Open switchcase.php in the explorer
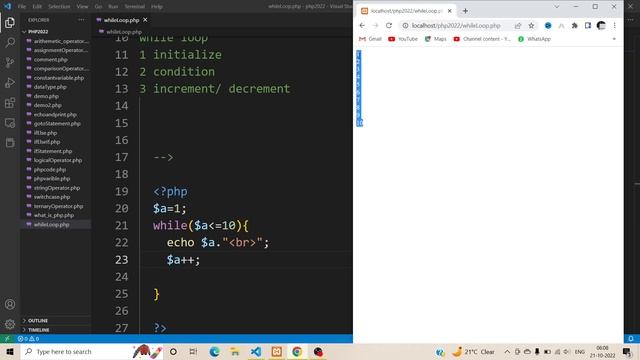The width and height of the screenshot is (640, 360). click(x=52, y=197)
